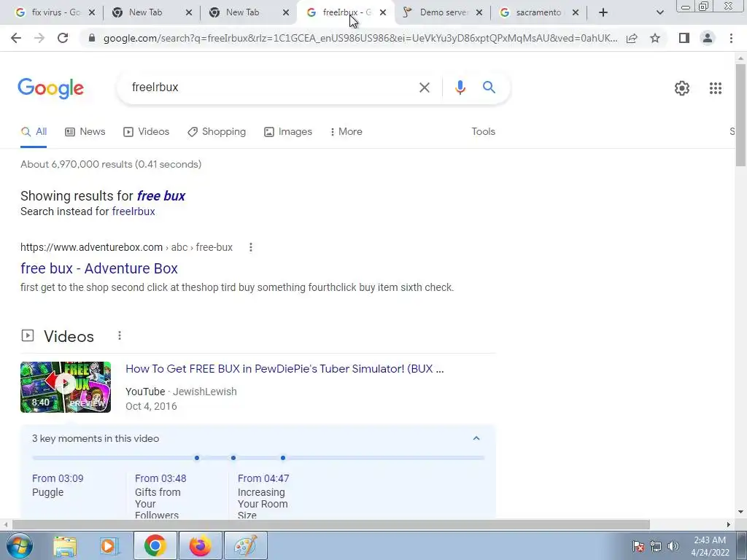Viewport: 747px width, 560px height.
Task: Open options for the Videos section
Action: (120, 336)
